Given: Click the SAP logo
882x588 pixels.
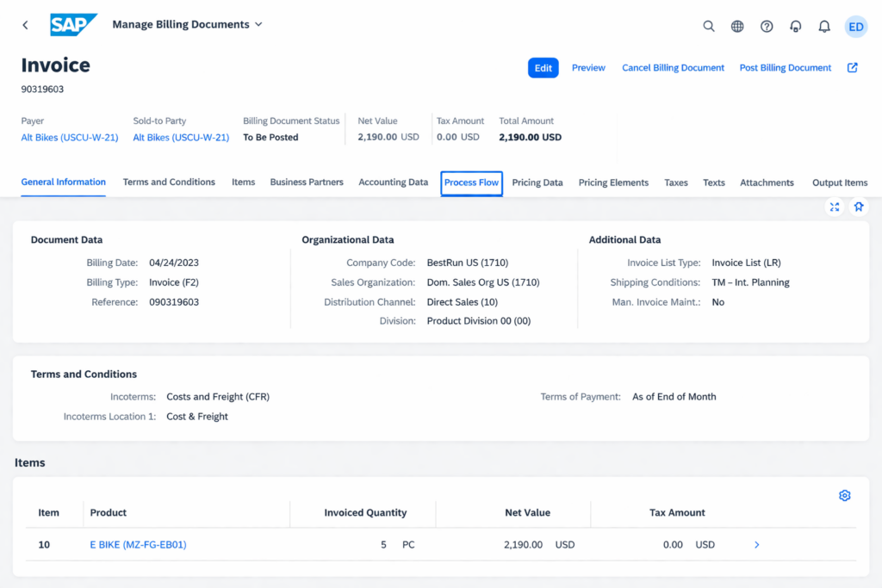Looking at the screenshot, I should coord(73,25).
